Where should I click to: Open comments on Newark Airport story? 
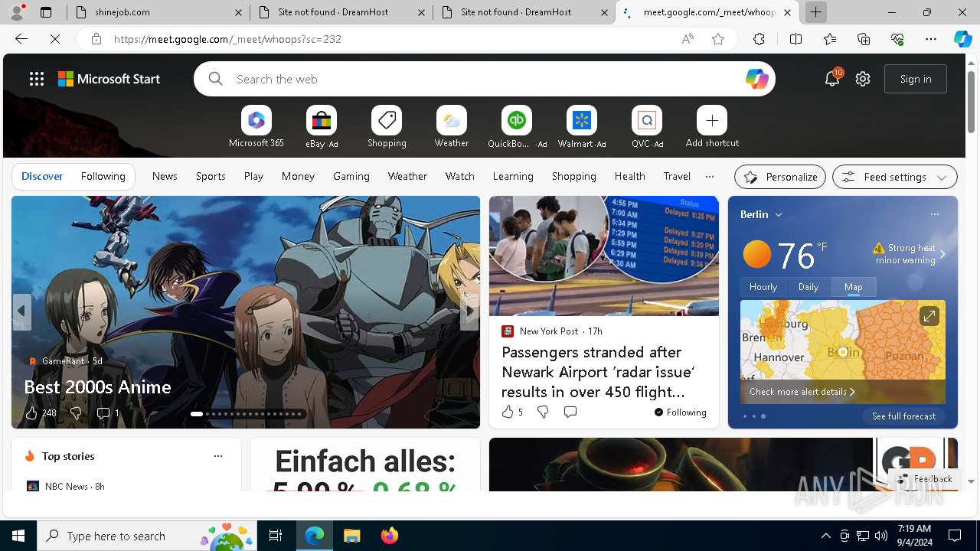coord(570,412)
